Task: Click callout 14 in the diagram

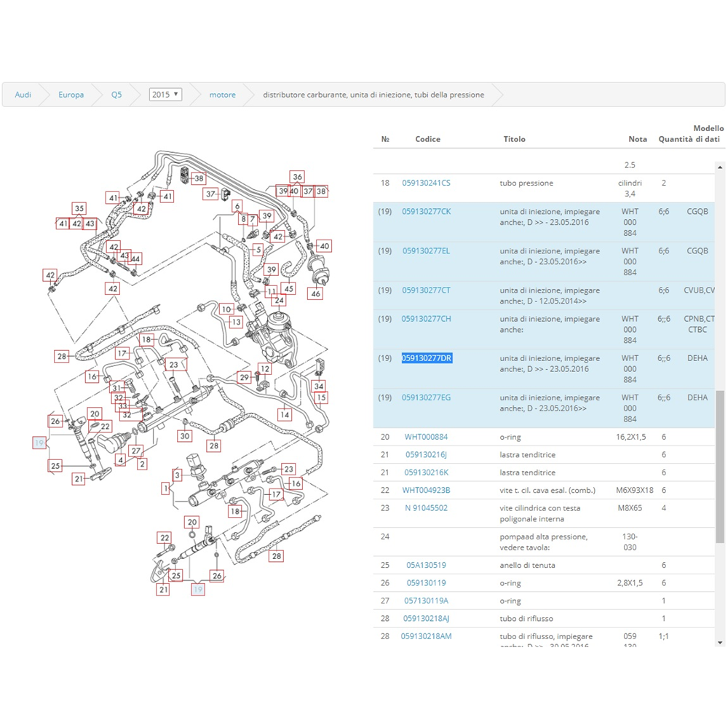Action: (285, 415)
